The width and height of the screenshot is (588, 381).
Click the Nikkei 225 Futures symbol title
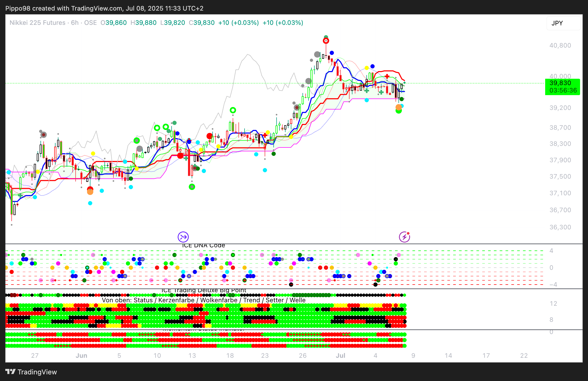[x=37, y=23]
